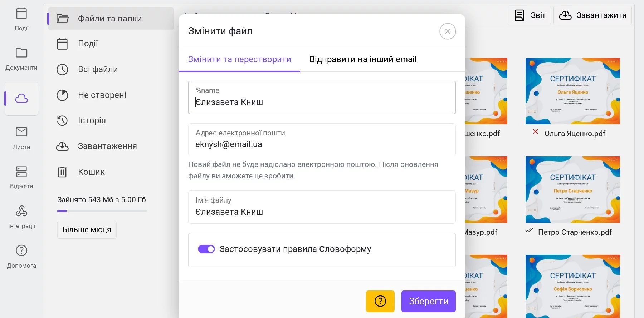This screenshot has width=644, height=318.
Task: Click the Завантажити button label
Action: tap(601, 15)
